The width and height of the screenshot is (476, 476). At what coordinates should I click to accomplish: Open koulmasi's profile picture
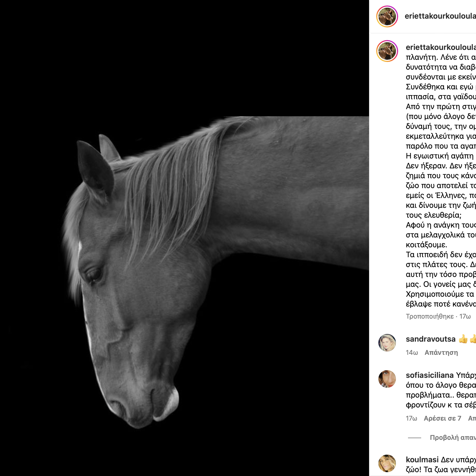click(x=387, y=463)
